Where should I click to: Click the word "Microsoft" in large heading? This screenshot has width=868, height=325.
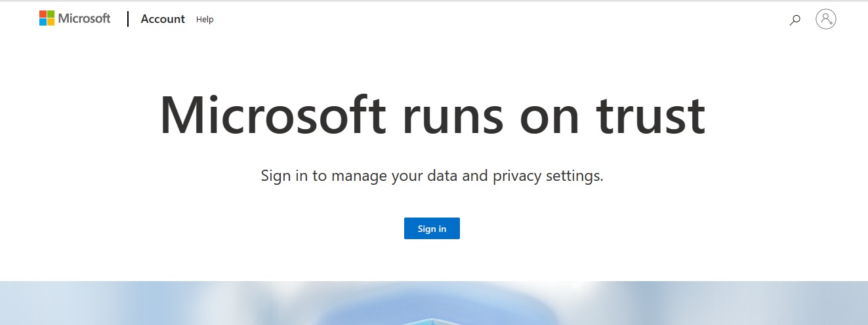point(272,115)
